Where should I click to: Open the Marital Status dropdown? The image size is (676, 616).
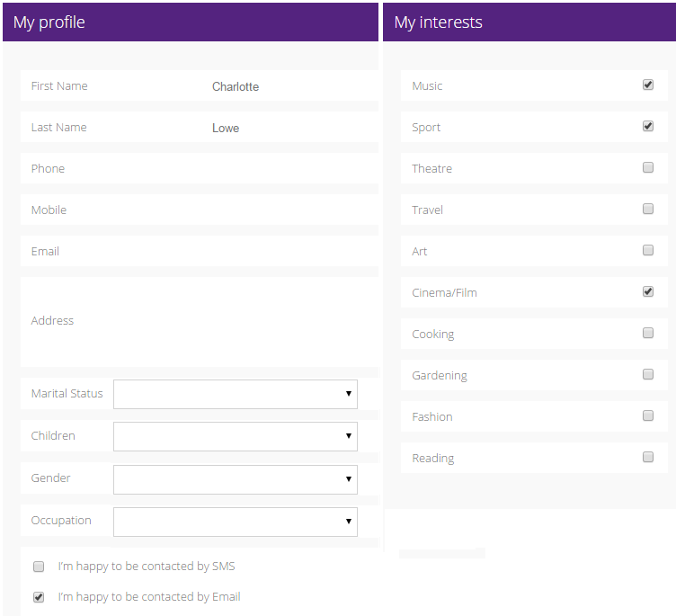[235, 394]
